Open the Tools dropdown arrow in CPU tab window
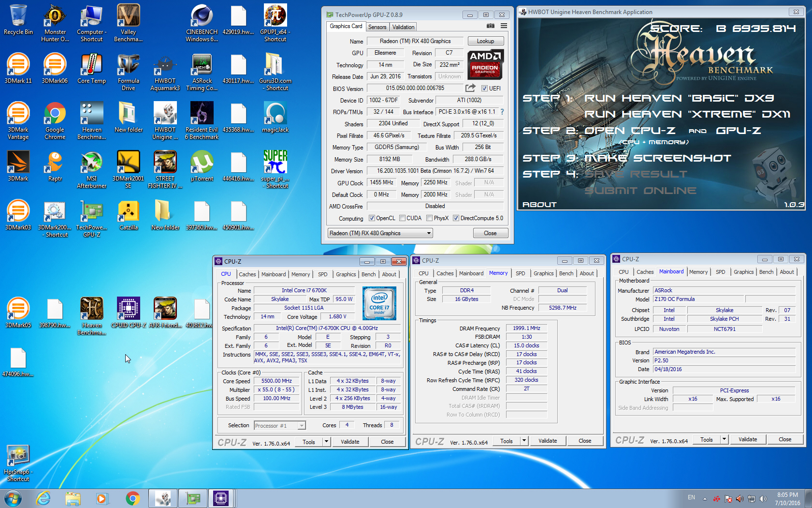Screen dimensions: 812x508 tap(326, 442)
